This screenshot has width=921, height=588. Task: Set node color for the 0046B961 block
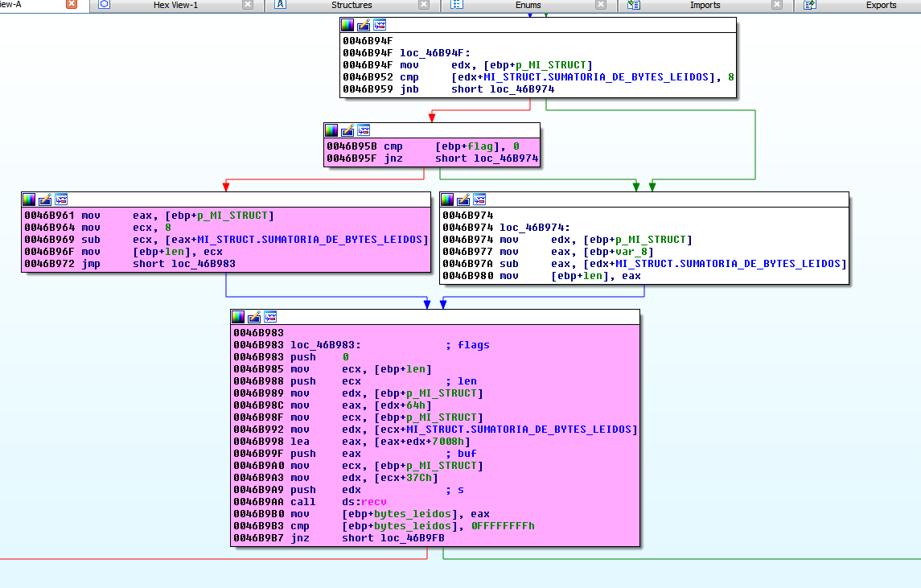point(29,199)
